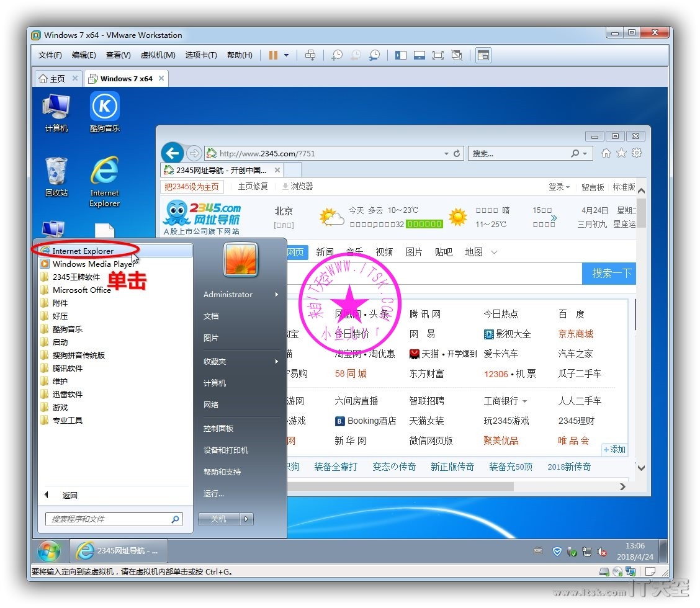Click the take snapshot icon in VMware toolbar
This screenshot has height=608, width=700.
point(336,55)
